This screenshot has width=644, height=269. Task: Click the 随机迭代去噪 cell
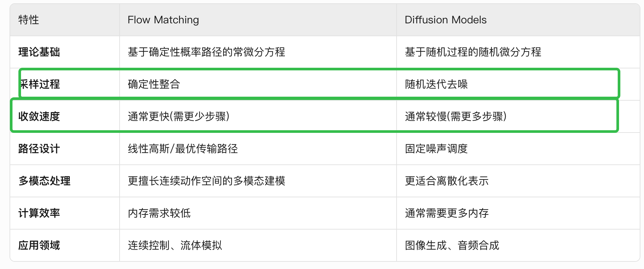pos(436,85)
